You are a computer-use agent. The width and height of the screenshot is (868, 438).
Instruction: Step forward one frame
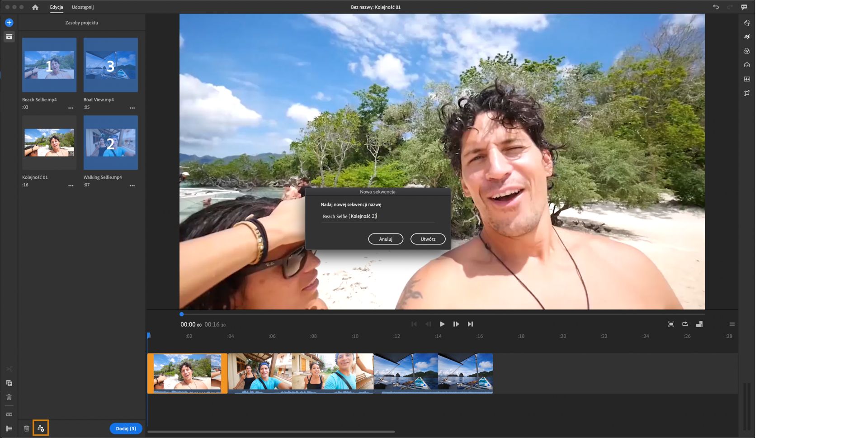tap(456, 324)
